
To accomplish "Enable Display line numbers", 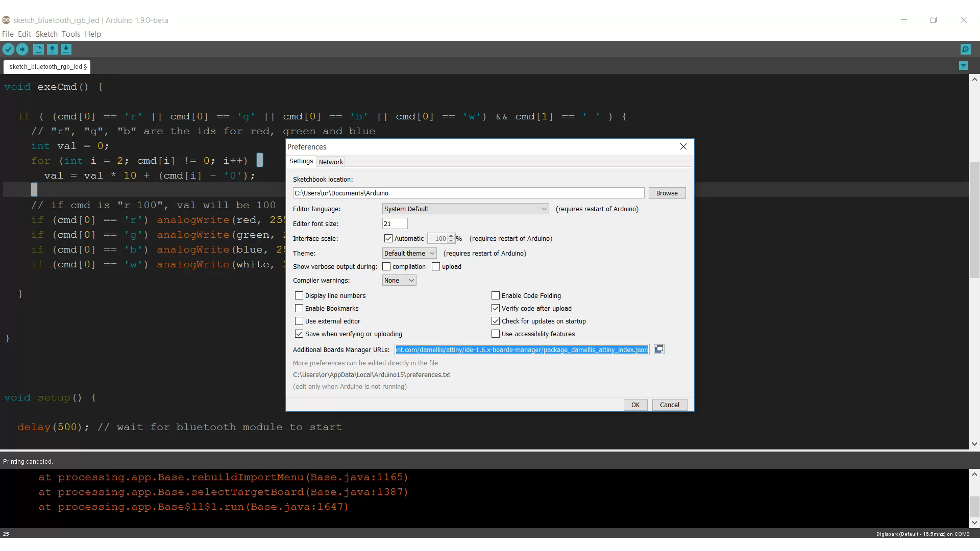I will pos(299,295).
